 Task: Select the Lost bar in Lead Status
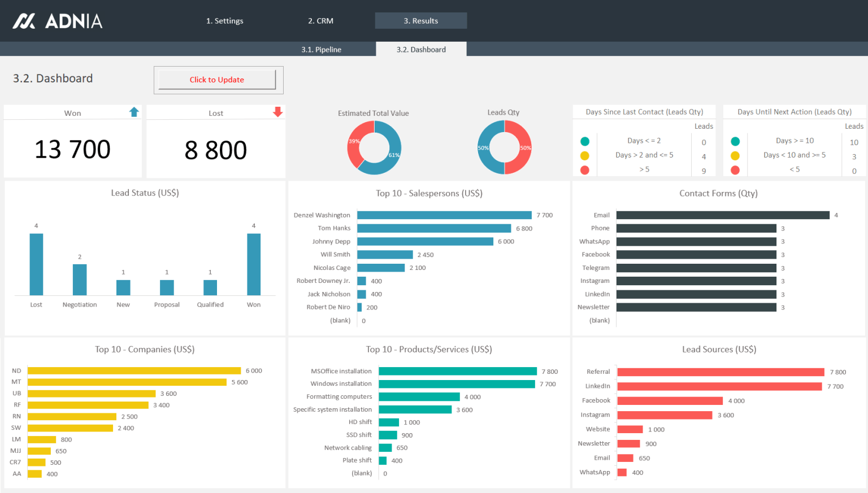pyautogui.click(x=36, y=264)
